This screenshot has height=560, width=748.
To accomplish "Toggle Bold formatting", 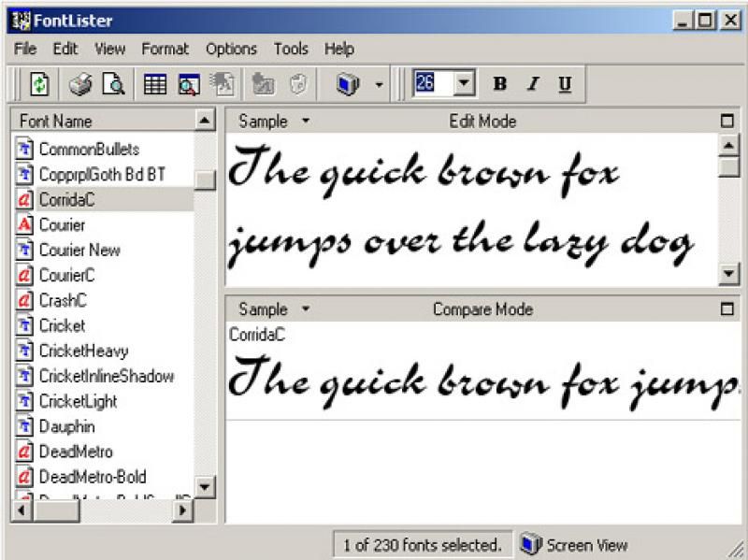I will 499,84.
